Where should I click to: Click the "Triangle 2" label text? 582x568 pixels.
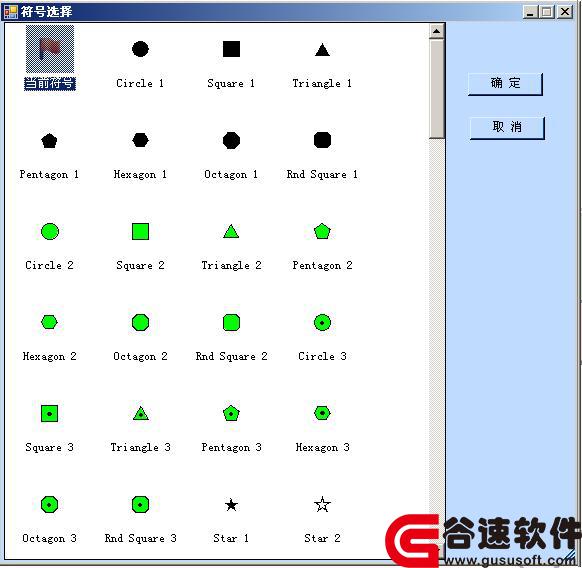click(231, 265)
